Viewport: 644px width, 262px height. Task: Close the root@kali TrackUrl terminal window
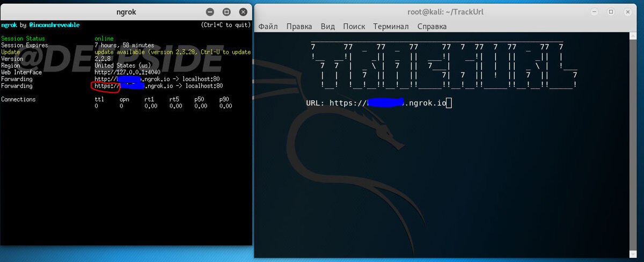point(628,11)
